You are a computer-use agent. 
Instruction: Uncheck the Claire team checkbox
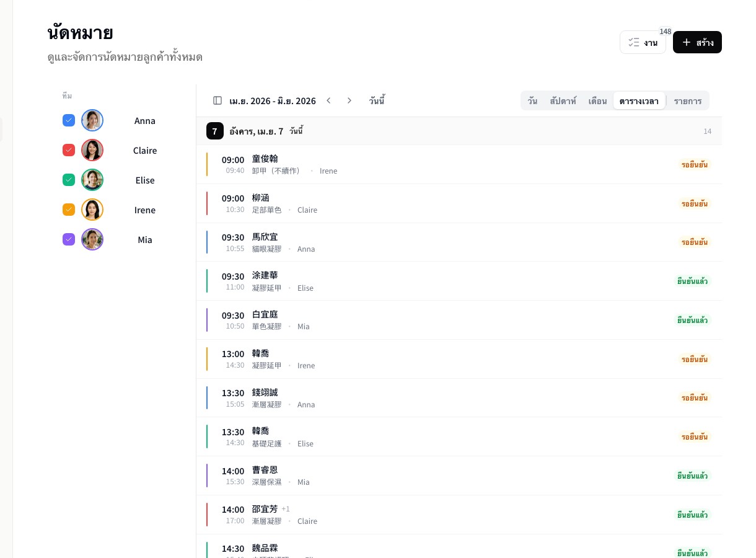tap(69, 150)
